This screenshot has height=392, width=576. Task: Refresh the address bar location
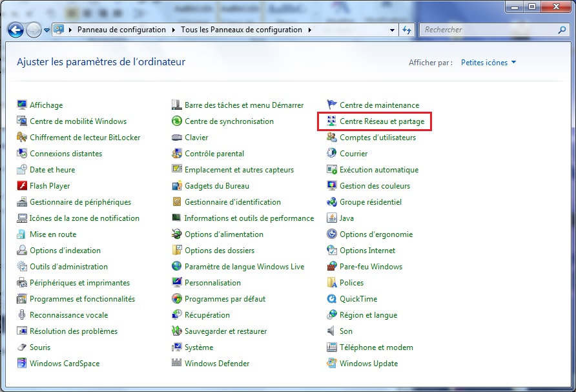tap(407, 30)
